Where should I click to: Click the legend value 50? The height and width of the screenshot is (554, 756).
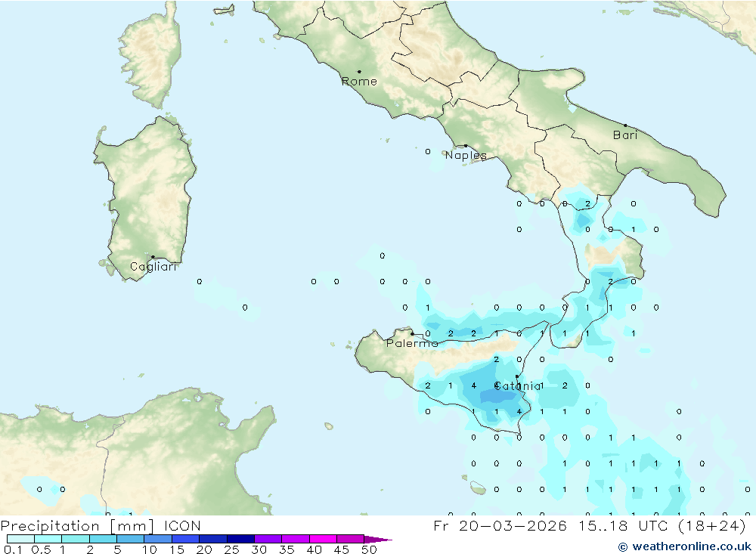pyautogui.click(x=370, y=549)
